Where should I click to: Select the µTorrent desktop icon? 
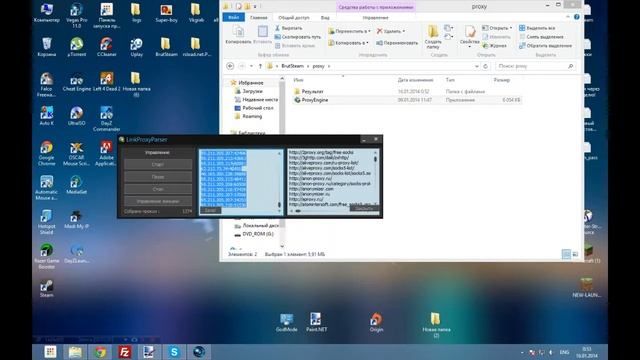pyautogui.click(x=76, y=47)
